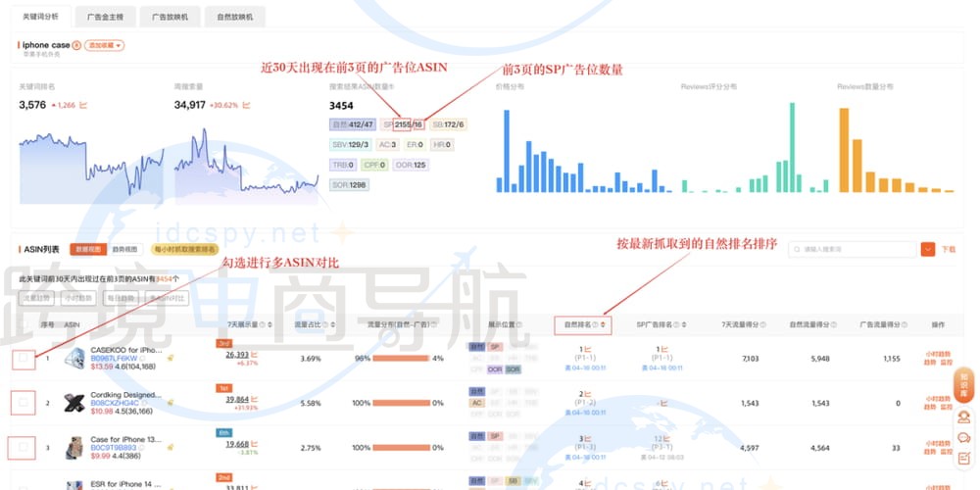980x490 pixels.
Task: Open the 添加收藏 dropdown
Action: pos(105,45)
